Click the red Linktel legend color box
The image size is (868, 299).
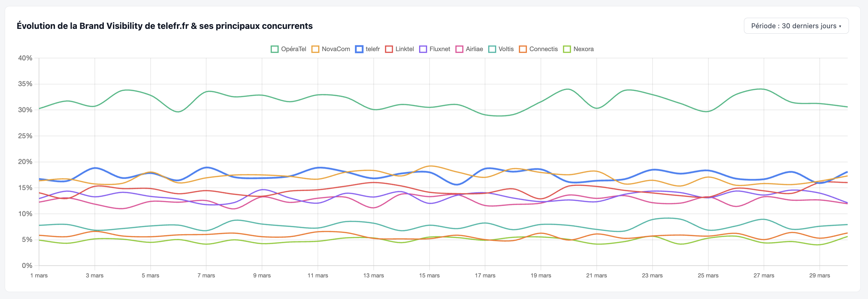point(389,49)
